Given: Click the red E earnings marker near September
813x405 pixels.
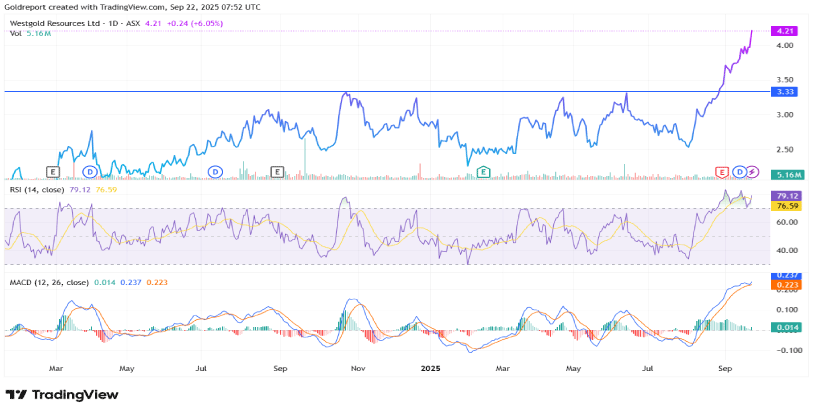Looking at the screenshot, I should click(721, 172).
